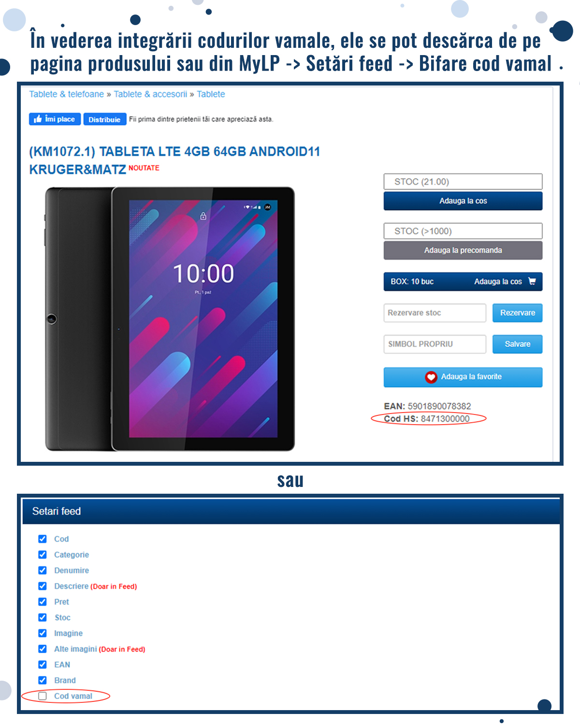
Task: Click the Rezervare button
Action: click(x=518, y=313)
